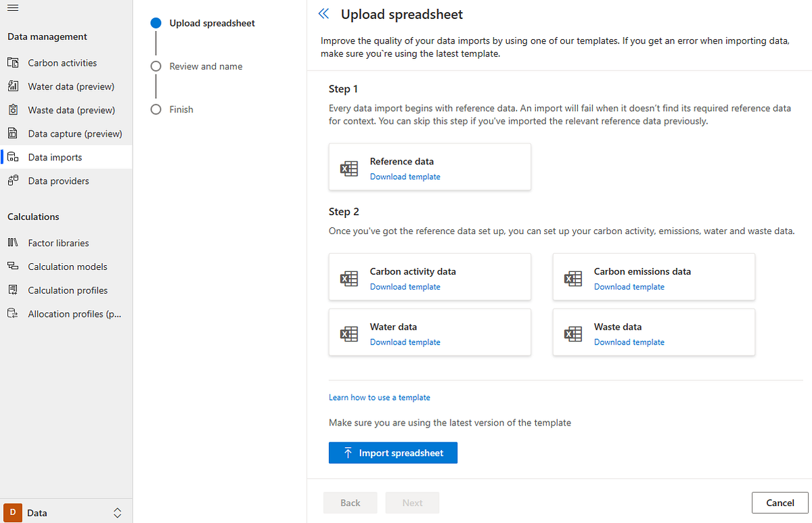
Task: Download the Reference data template
Action: pos(405,177)
